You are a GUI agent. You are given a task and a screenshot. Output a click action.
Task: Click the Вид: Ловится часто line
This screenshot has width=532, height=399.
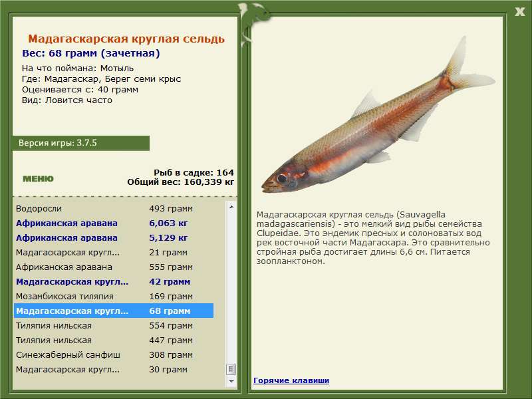point(67,100)
